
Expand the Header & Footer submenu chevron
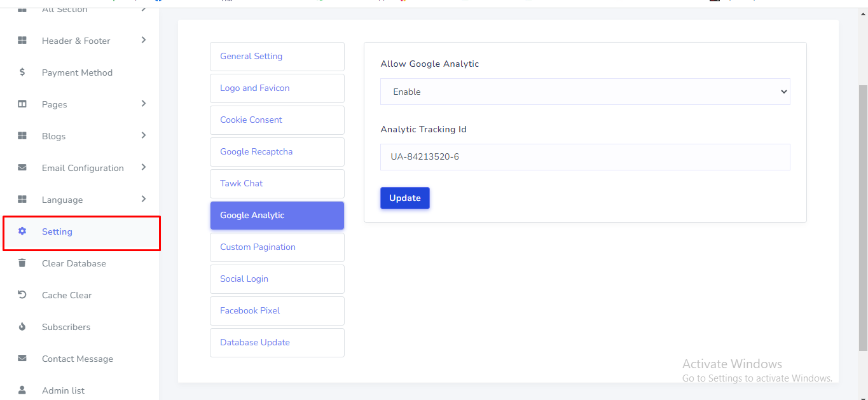point(144,40)
